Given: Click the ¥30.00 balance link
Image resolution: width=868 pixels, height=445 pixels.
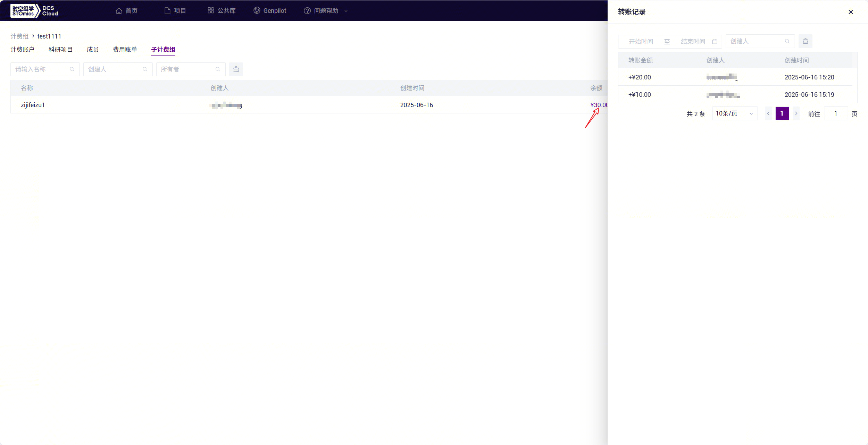Looking at the screenshot, I should coord(599,105).
